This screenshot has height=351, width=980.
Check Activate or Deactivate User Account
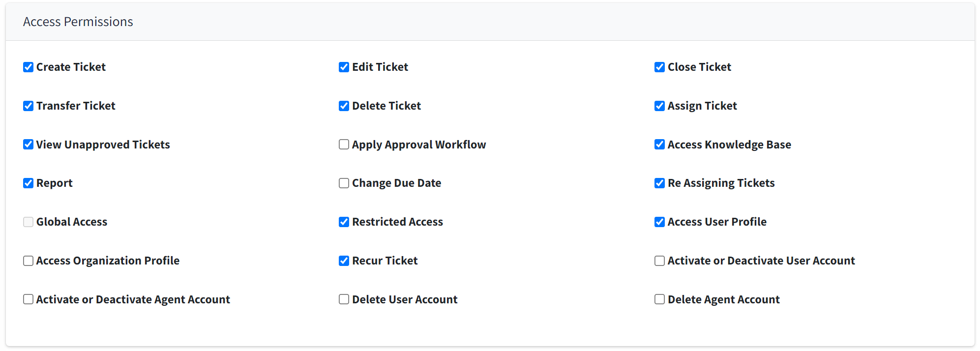pos(660,261)
